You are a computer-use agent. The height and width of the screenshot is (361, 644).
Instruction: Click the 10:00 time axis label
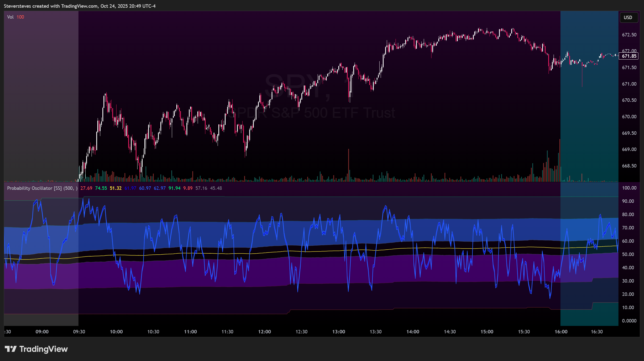116,332
